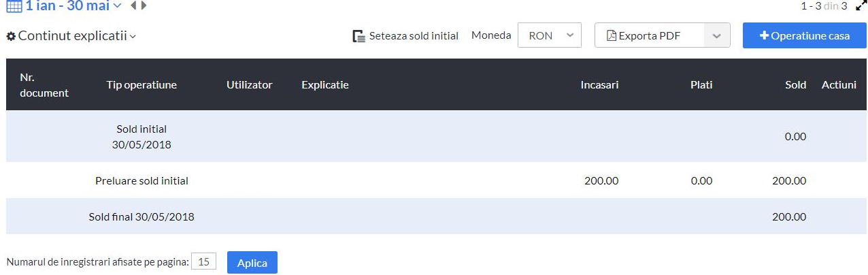The height and width of the screenshot is (275, 868).
Task: Open the RON currency dropdown
Action: pos(550,35)
